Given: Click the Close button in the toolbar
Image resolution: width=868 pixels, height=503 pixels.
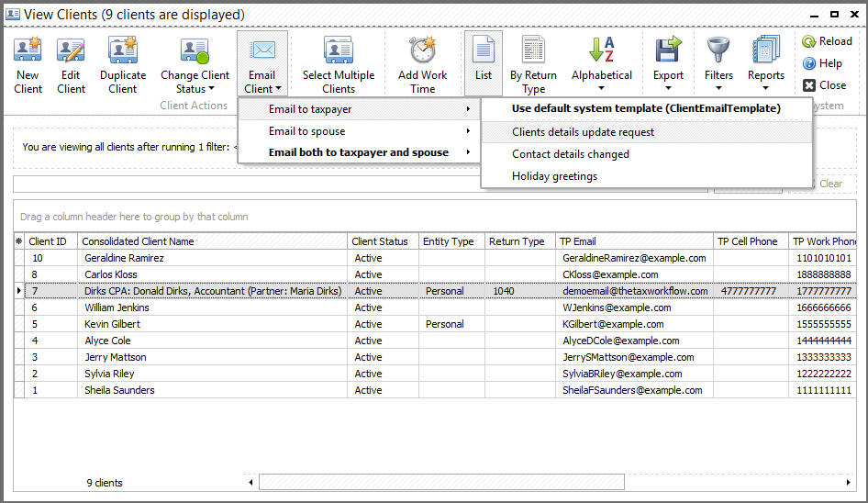Looking at the screenshot, I should click(x=825, y=85).
